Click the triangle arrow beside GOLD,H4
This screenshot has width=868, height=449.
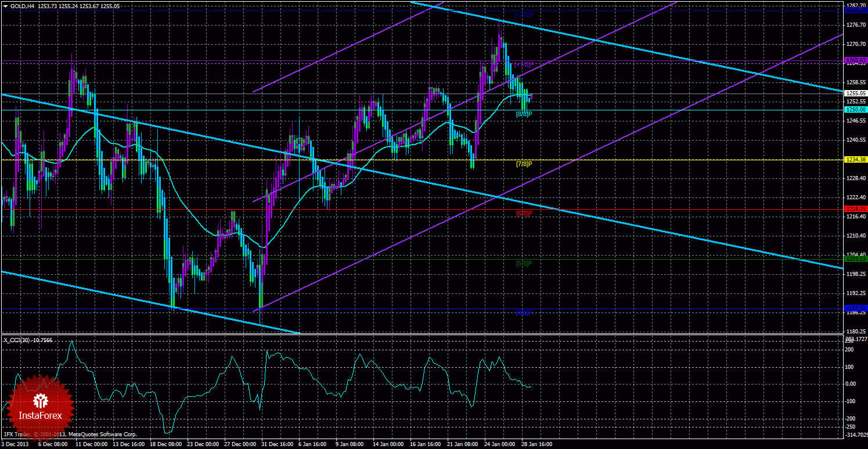point(5,5)
